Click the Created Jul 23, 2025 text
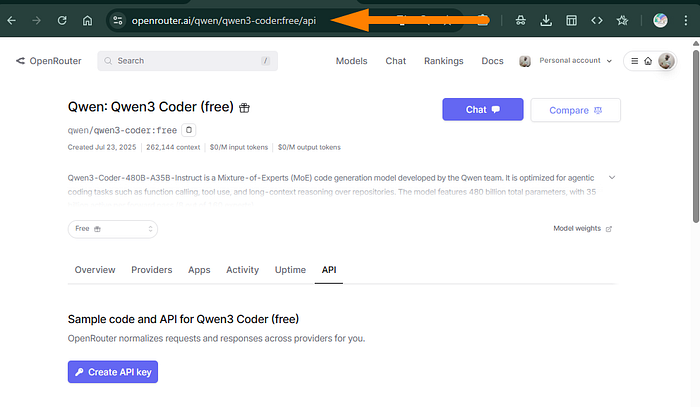Screen dimensions: 700x407 point(102,147)
